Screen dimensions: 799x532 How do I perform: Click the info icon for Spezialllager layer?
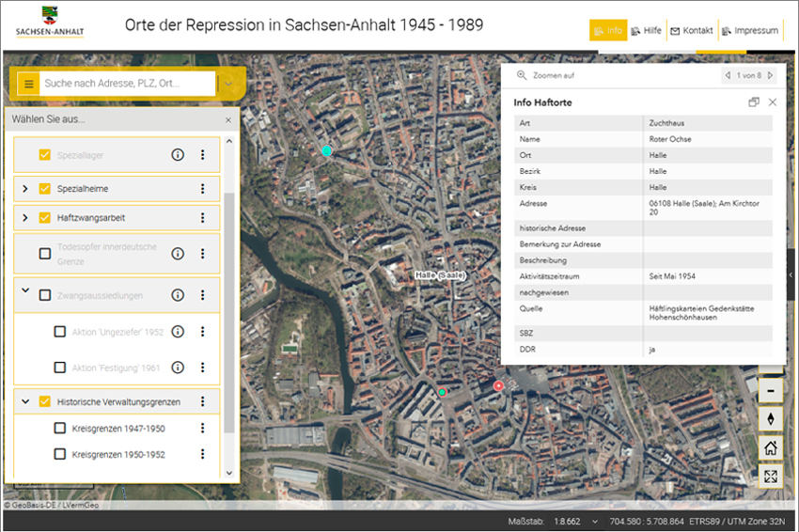(177, 155)
